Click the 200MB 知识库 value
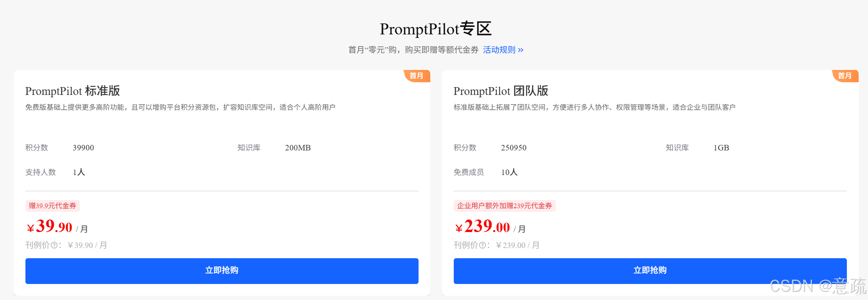This screenshot has height=300, width=868. [298, 148]
